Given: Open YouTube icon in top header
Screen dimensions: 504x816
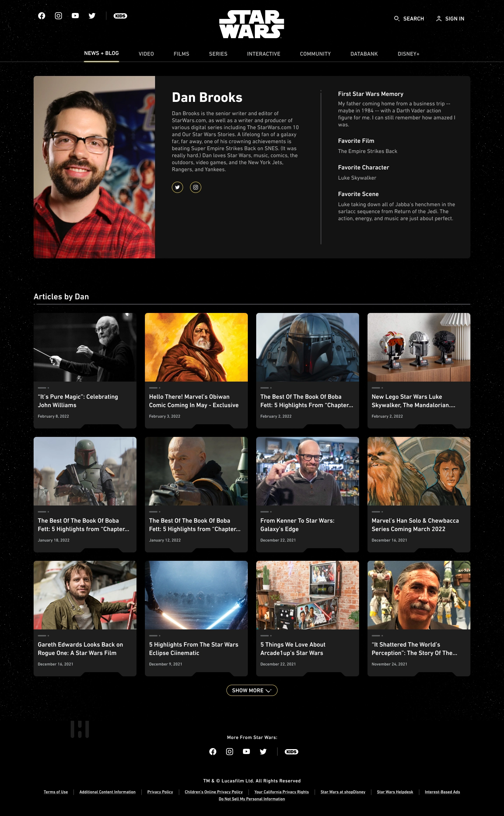Looking at the screenshot, I should [x=75, y=16].
